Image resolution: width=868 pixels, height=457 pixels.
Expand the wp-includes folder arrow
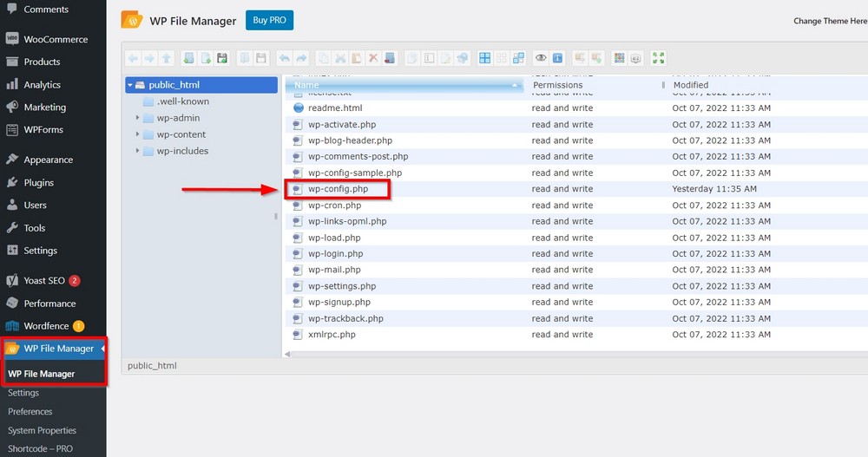[137, 151]
